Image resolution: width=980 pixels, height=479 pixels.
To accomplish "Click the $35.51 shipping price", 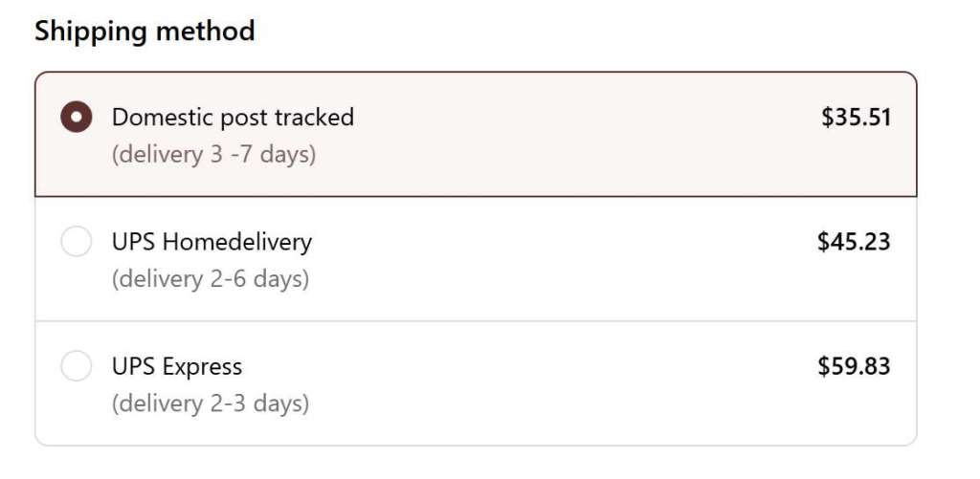I will (x=856, y=118).
